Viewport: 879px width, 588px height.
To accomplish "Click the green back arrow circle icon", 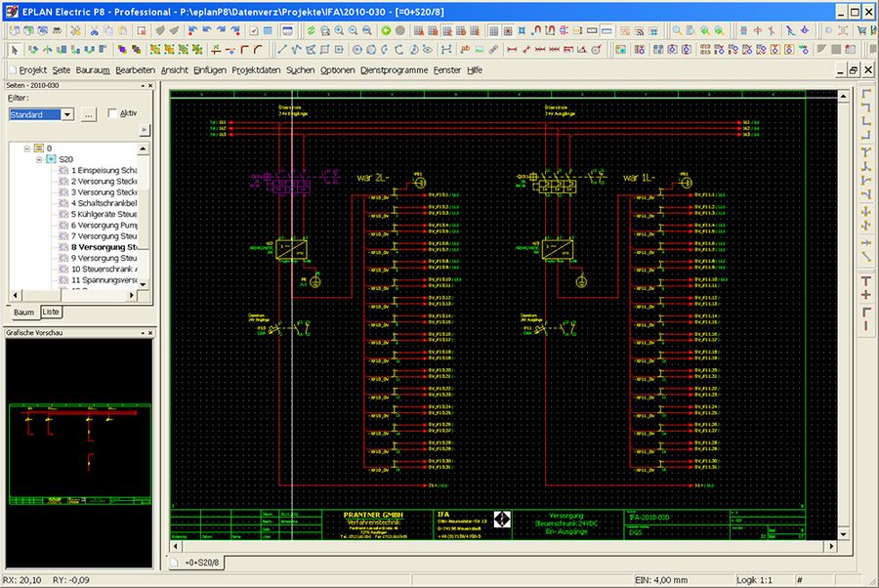I will (x=386, y=31).
